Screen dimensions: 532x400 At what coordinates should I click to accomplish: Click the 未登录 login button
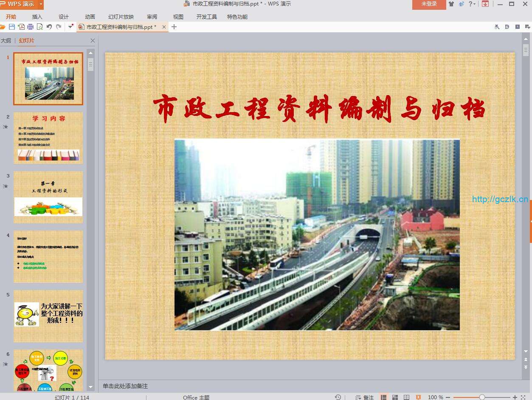coord(429,4)
